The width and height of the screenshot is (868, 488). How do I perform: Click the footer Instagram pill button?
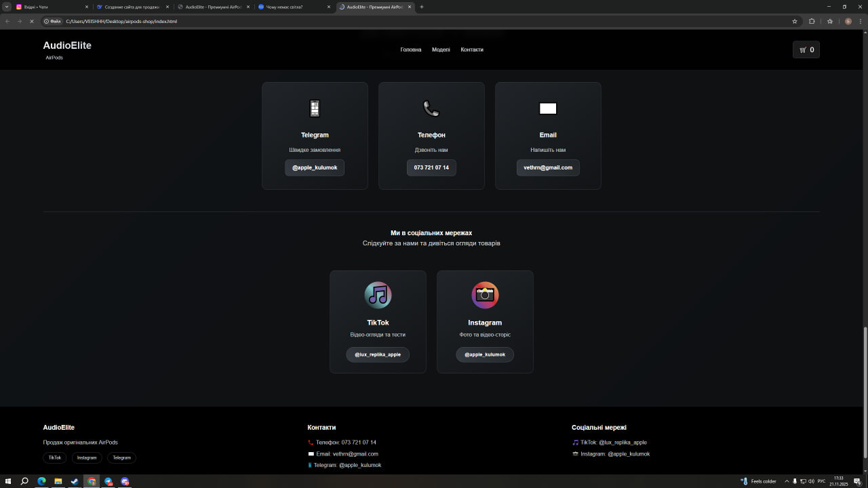coord(87,457)
